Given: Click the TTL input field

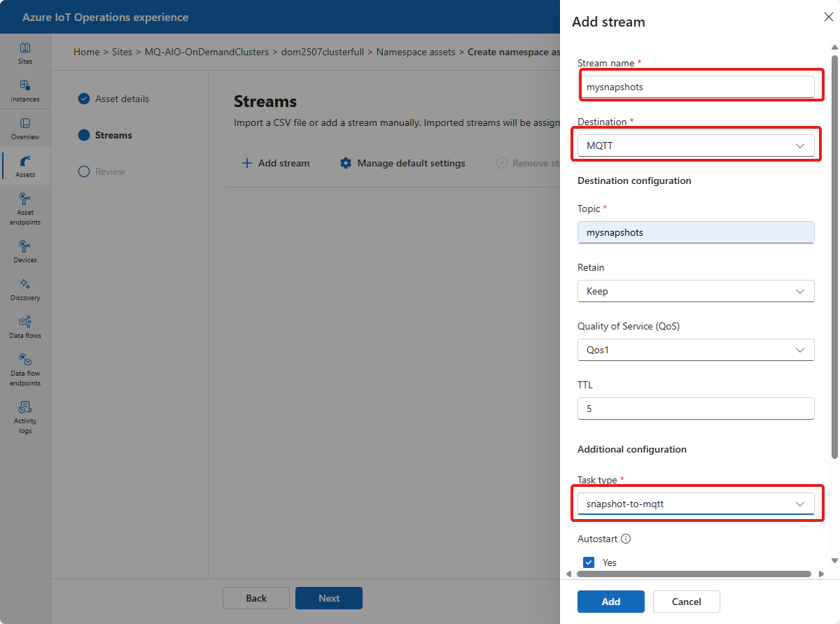Looking at the screenshot, I should (x=696, y=409).
